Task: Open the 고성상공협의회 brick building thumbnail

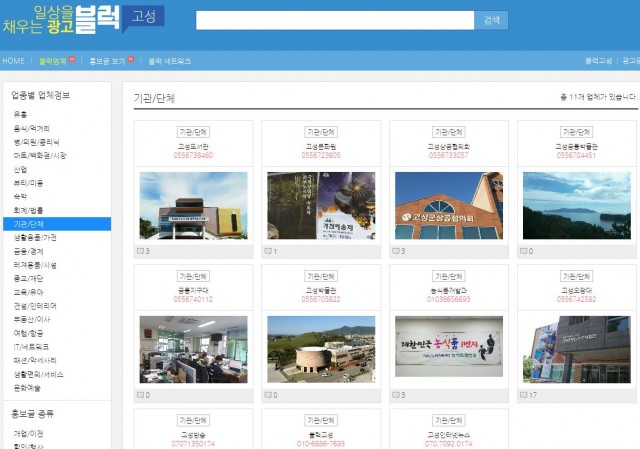Action: [x=449, y=205]
